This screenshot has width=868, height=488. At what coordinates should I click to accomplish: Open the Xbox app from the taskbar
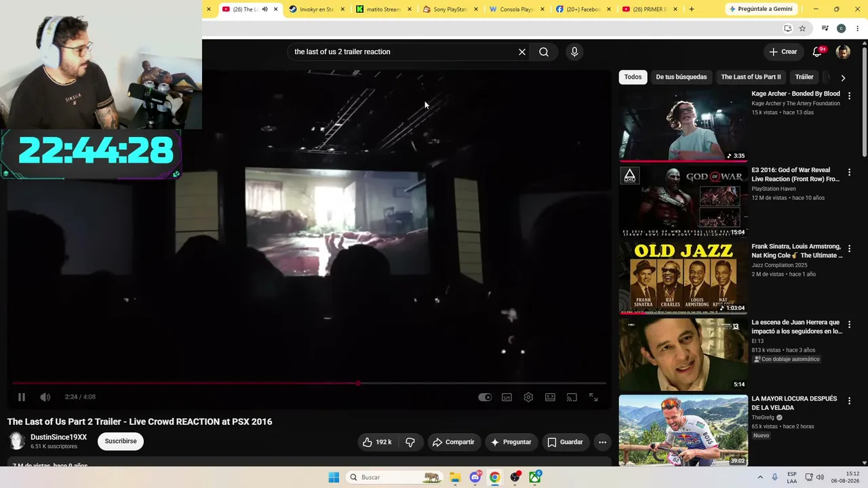(x=535, y=477)
